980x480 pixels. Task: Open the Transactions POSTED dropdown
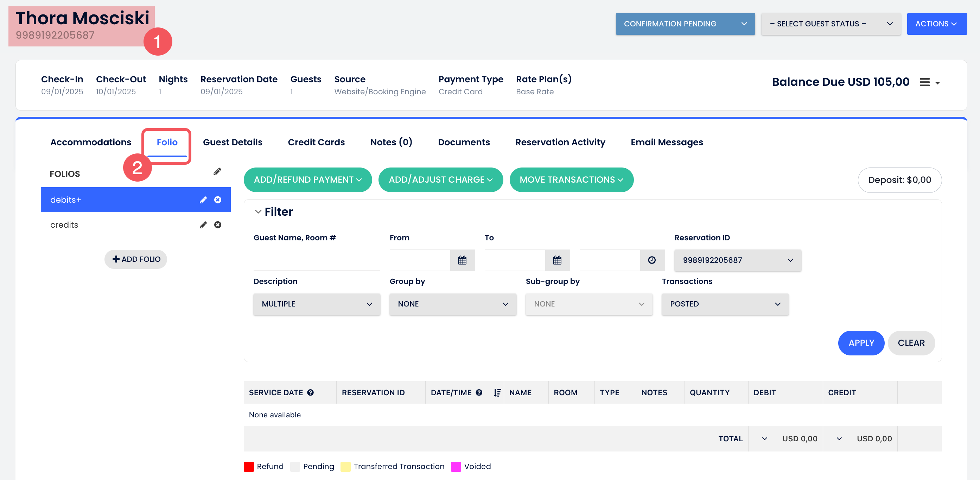(725, 304)
